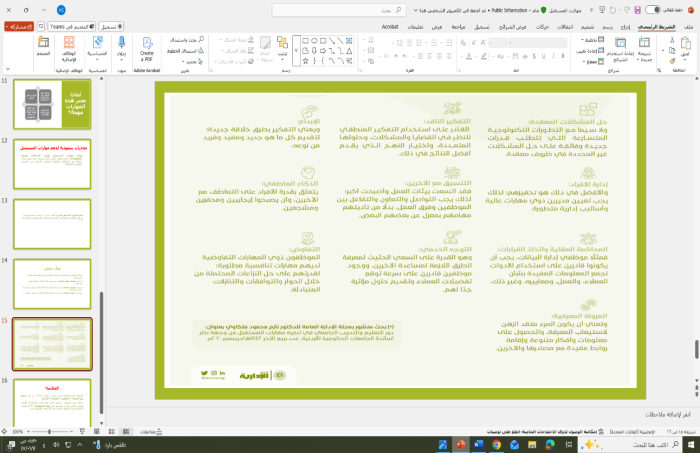Screen dimensions: 700x453
Task: Switch to the Home ribbon tab
Action: [649, 27]
